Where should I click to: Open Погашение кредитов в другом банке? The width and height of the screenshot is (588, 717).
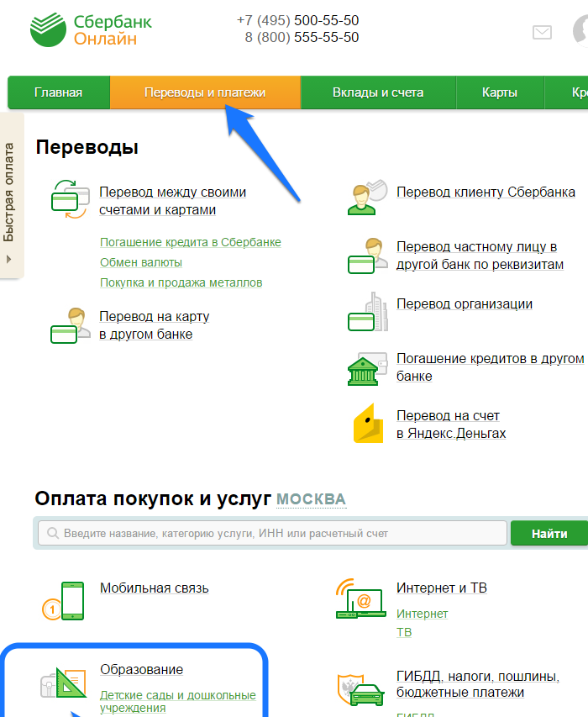(x=490, y=367)
